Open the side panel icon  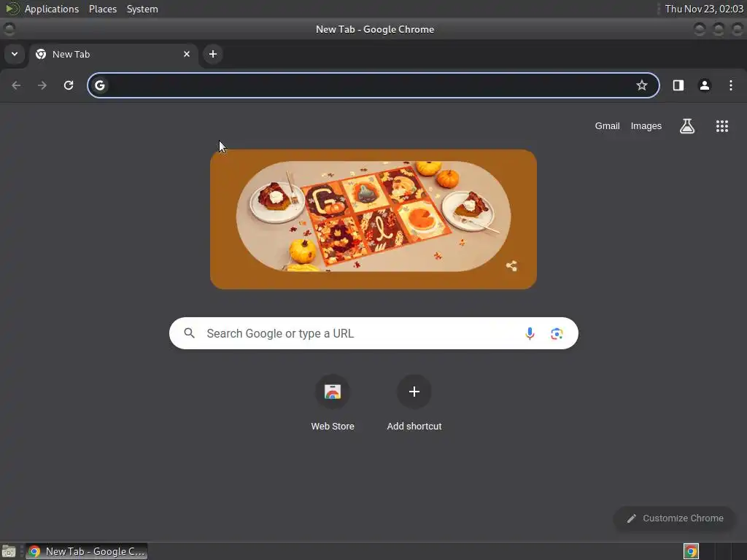click(x=678, y=85)
